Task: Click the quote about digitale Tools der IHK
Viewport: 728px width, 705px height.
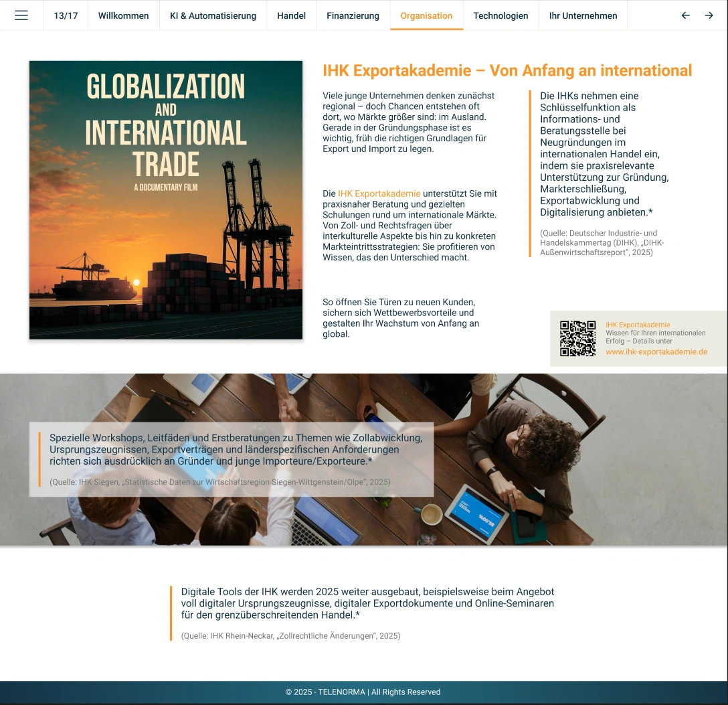Action: tap(367, 603)
